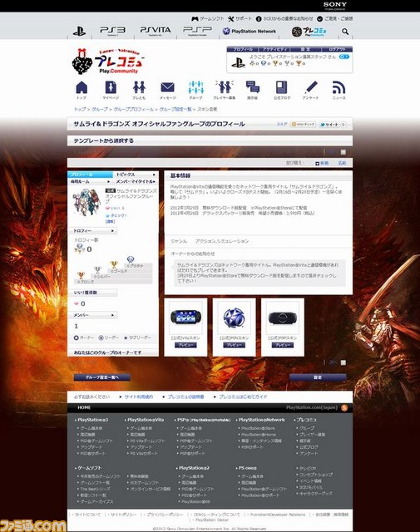The image size is (420, 532).
Task: Expand the Topics tab arrow
Action: (x=154, y=175)
